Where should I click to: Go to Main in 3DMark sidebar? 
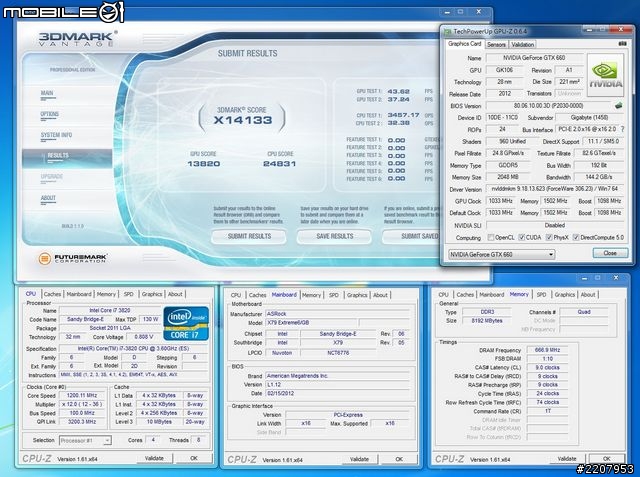(x=47, y=93)
